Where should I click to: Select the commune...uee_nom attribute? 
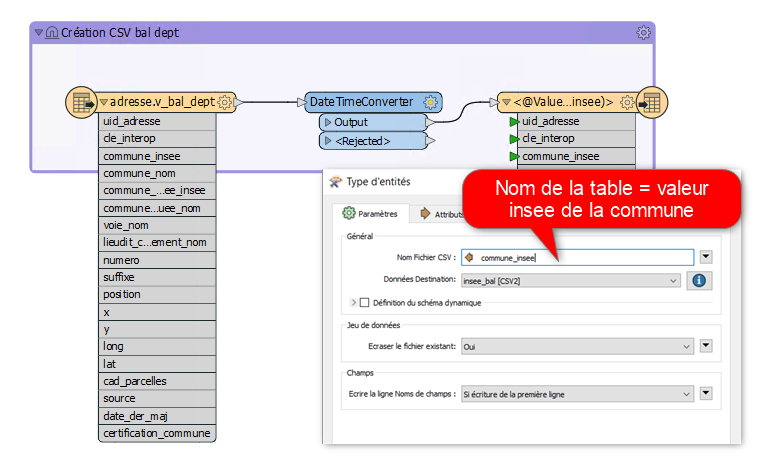tap(157, 208)
